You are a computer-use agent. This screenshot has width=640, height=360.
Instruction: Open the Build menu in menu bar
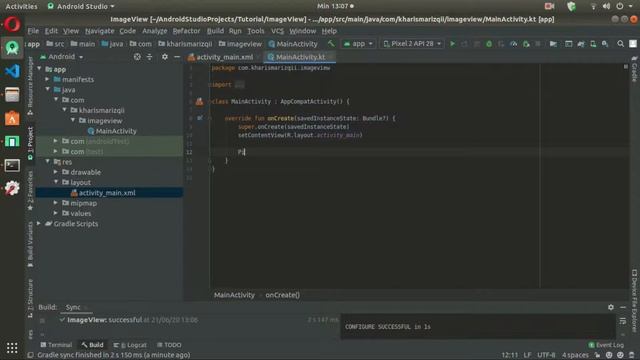(x=215, y=31)
